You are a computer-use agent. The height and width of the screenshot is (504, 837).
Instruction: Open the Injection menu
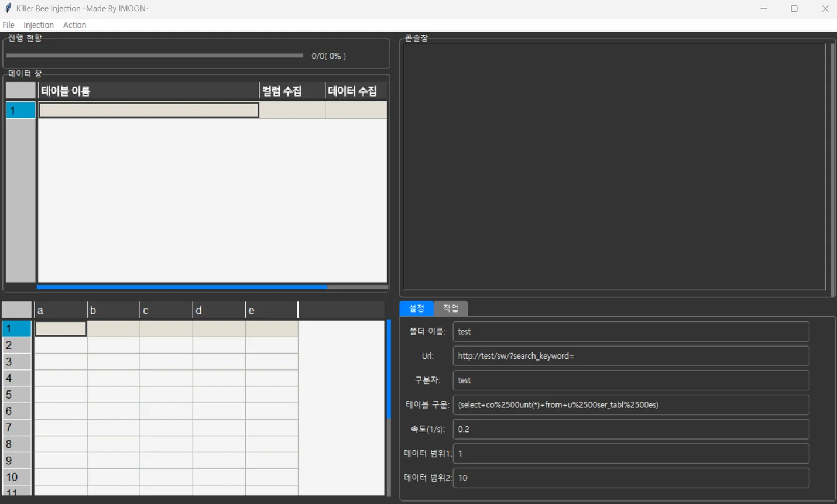pyautogui.click(x=39, y=25)
